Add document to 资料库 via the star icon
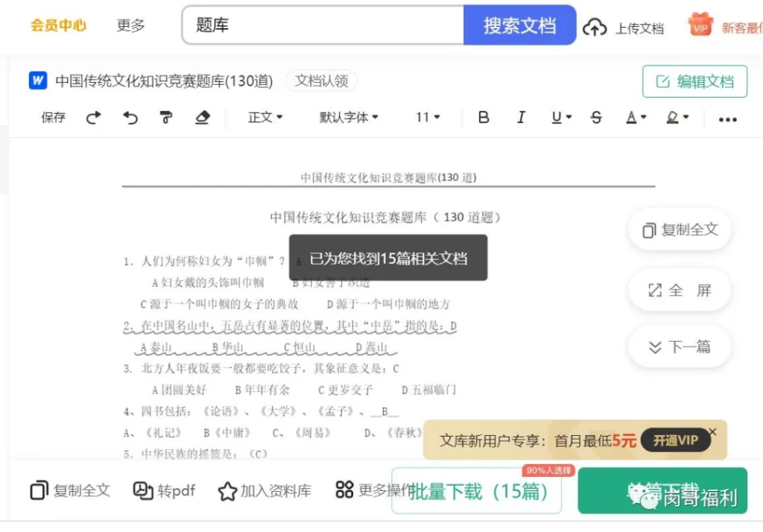763x532 pixels. pyautogui.click(x=257, y=490)
